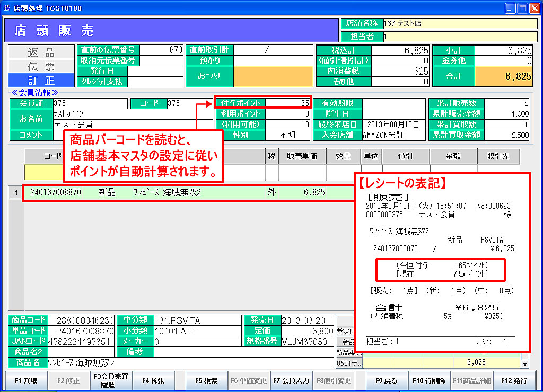This screenshot has height=392, width=543.
Task: Select the 伝票 mode button
Action: pyautogui.click(x=41, y=66)
